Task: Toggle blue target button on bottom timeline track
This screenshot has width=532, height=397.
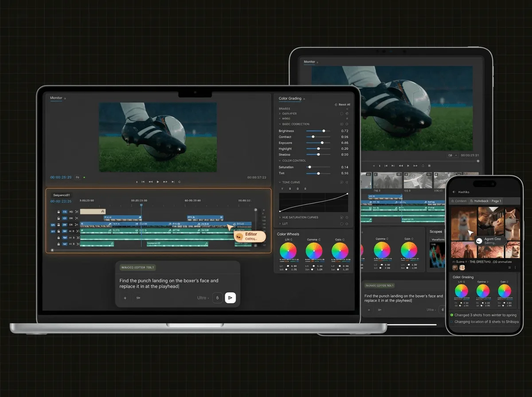Action: coord(65,244)
